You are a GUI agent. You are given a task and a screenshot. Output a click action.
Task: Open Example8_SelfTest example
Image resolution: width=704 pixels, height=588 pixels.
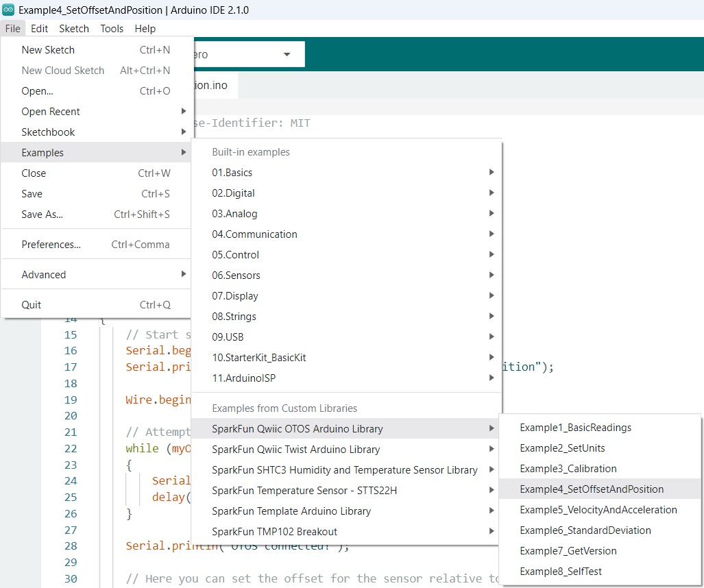click(x=561, y=572)
